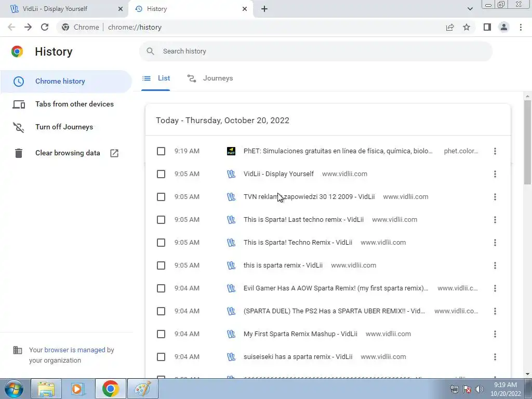
Task: Open more actions for Sparta Last techno remix
Action: 495,220
